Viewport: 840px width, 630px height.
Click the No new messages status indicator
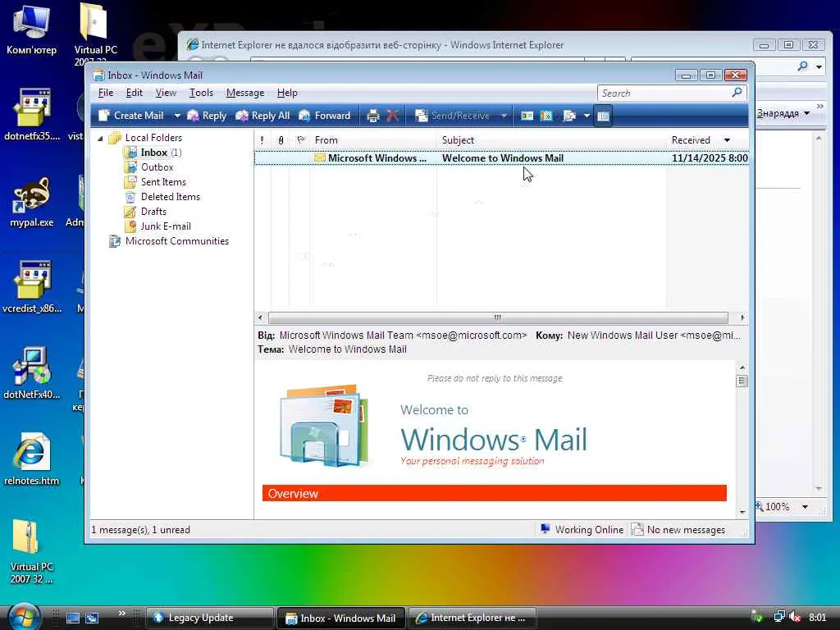point(678,530)
